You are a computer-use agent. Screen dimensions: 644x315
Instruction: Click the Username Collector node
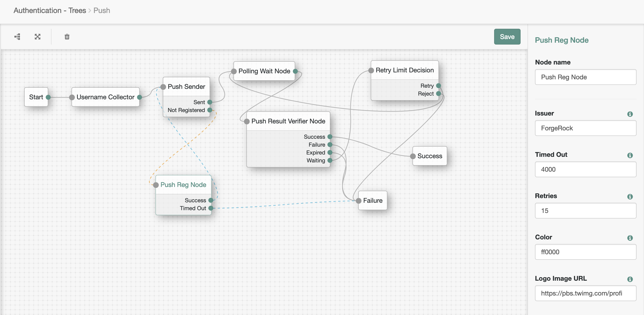(105, 97)
